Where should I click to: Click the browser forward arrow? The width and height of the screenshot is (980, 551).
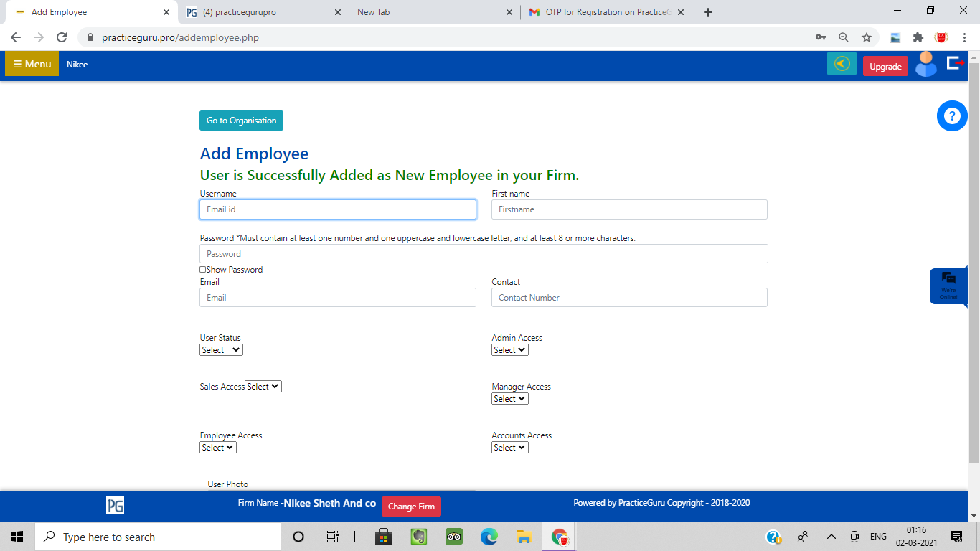click(x=39, y=37)
